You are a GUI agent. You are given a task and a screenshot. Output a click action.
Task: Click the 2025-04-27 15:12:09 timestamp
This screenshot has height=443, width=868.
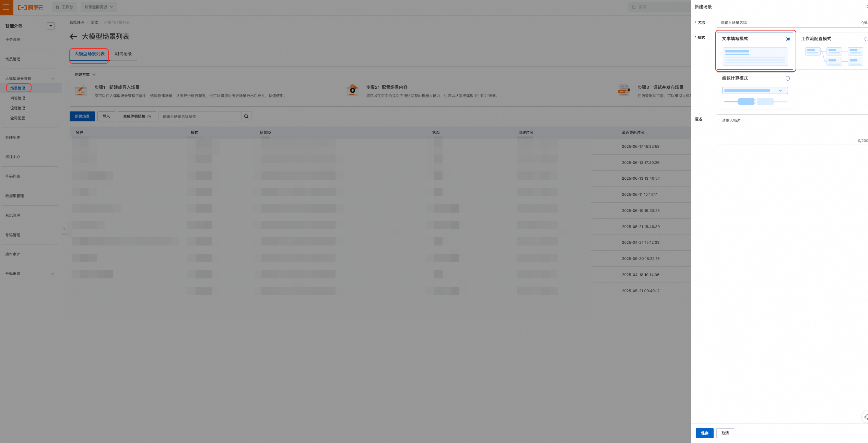point(641,242)
